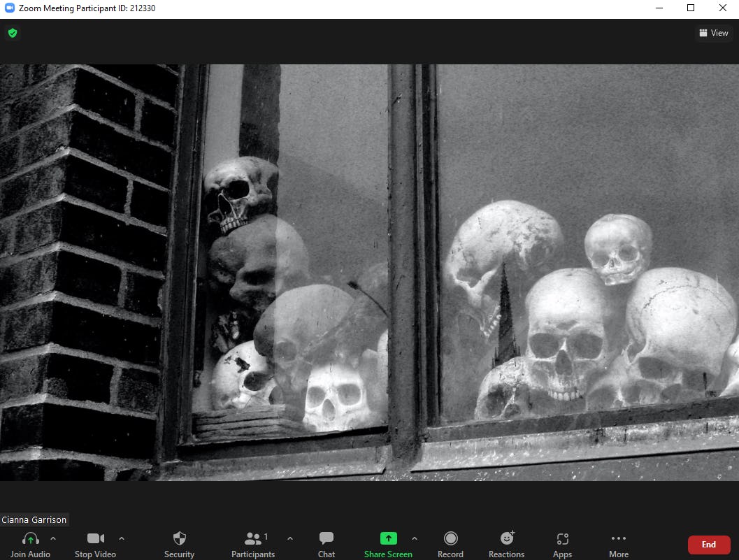Open the Reactions panel
This screenshot has height=560, width=739.
(507, 538)
